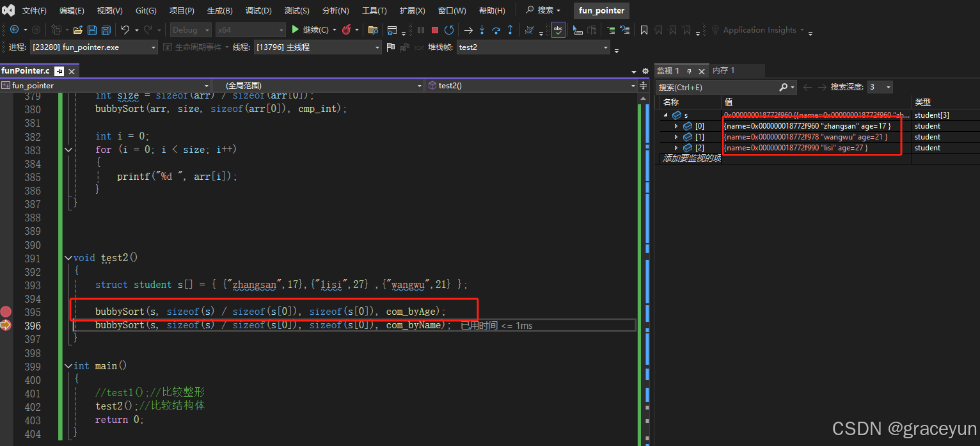
Task: Click the thread flag icon
Action: click(390, 47)
